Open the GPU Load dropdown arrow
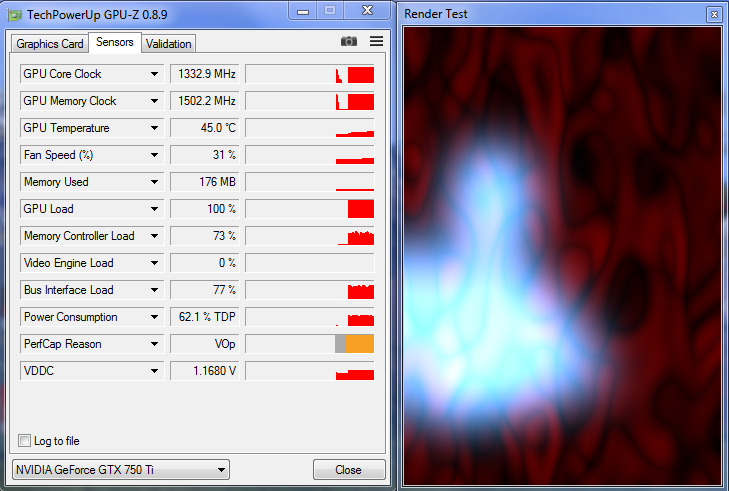Image resolution: width=729 pixels, height=491 pixels. click(154, 209)
